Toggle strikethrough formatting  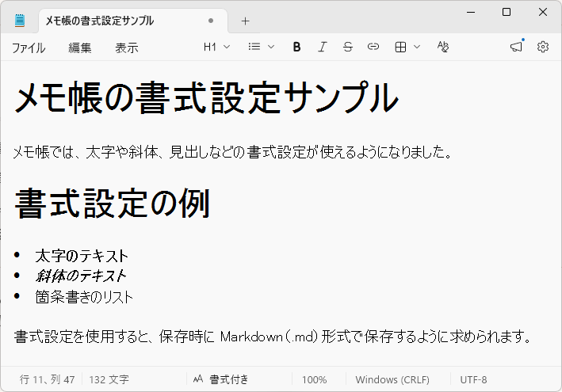click(x=348, y=47)
